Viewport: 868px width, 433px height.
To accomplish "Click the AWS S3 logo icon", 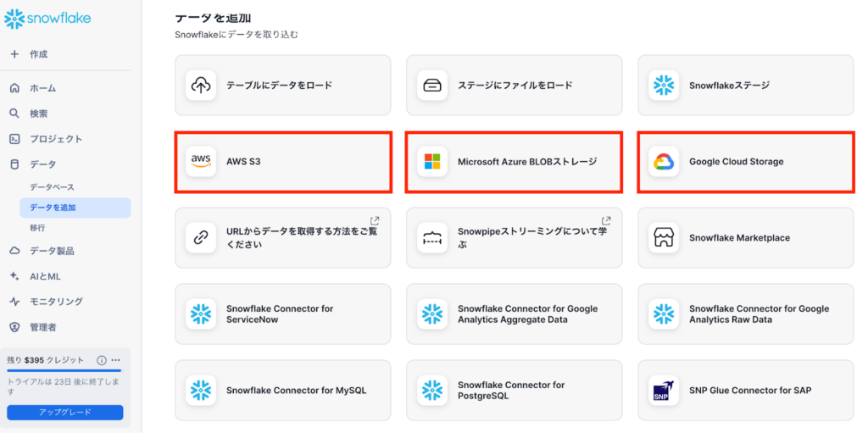I will [x=201, y=161].
